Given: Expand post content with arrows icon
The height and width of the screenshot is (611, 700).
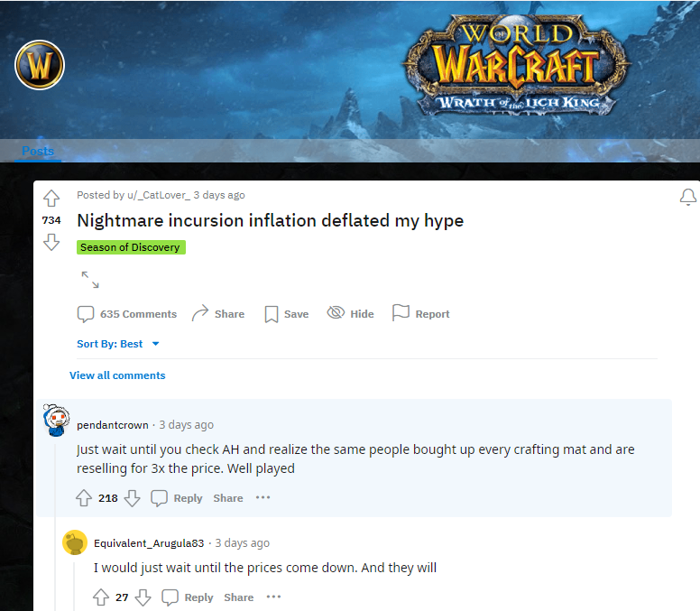Looking at the screenshot, I should 90,280.
